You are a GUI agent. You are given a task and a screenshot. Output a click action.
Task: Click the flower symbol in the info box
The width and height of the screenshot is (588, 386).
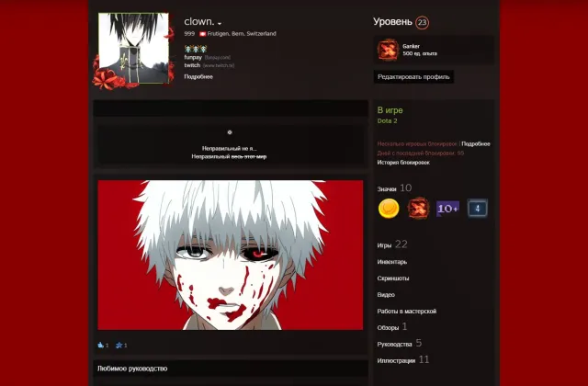[x=230, y=132]
